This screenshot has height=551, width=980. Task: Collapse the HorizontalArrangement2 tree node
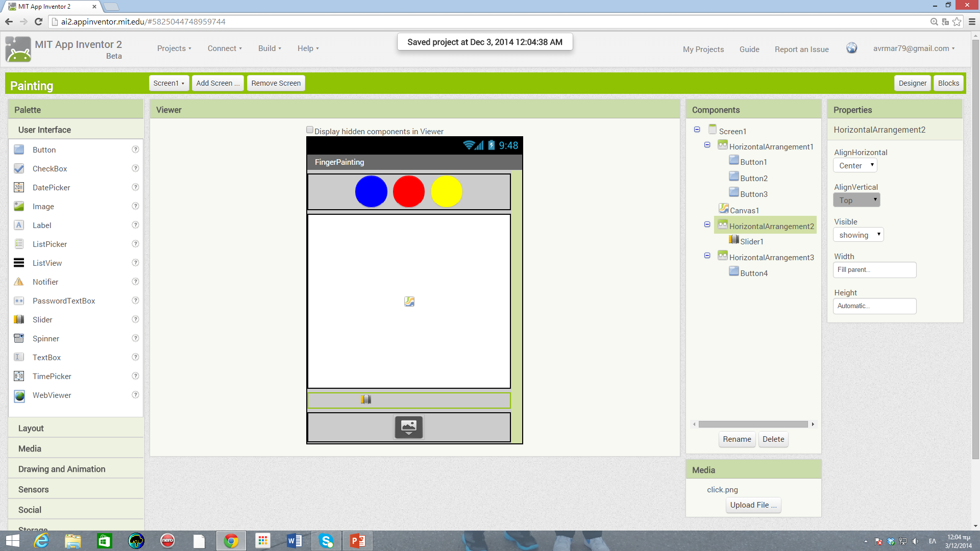tap(707, 224)
